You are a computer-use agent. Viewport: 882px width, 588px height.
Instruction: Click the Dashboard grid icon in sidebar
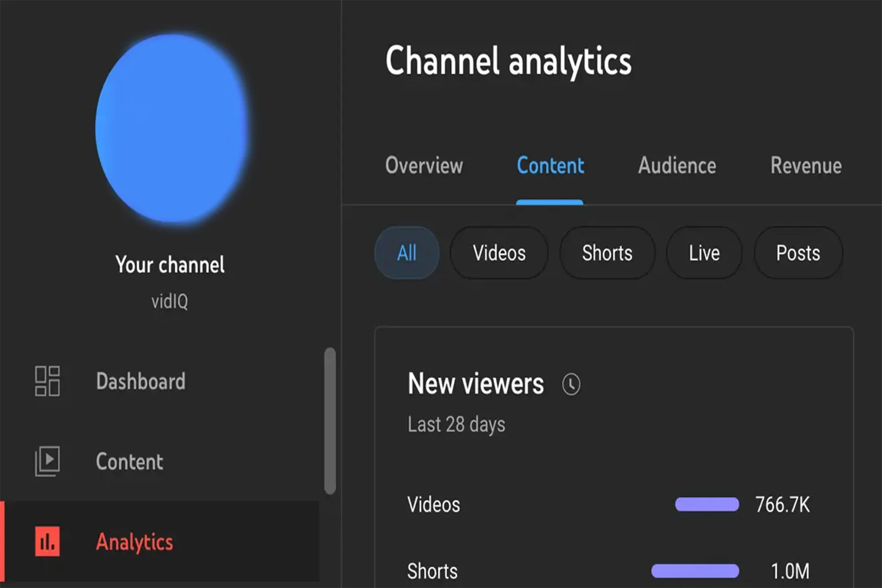47,381
